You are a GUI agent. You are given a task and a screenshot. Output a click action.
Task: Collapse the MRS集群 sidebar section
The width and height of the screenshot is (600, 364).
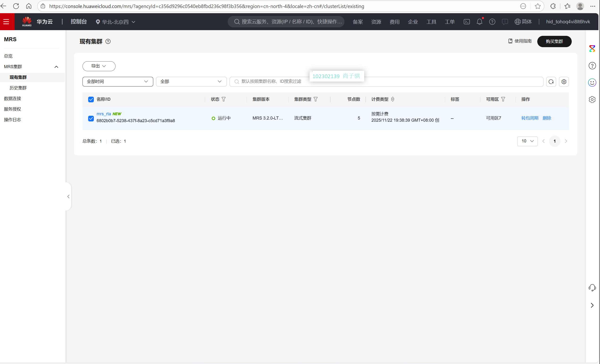tap(56, 67)
